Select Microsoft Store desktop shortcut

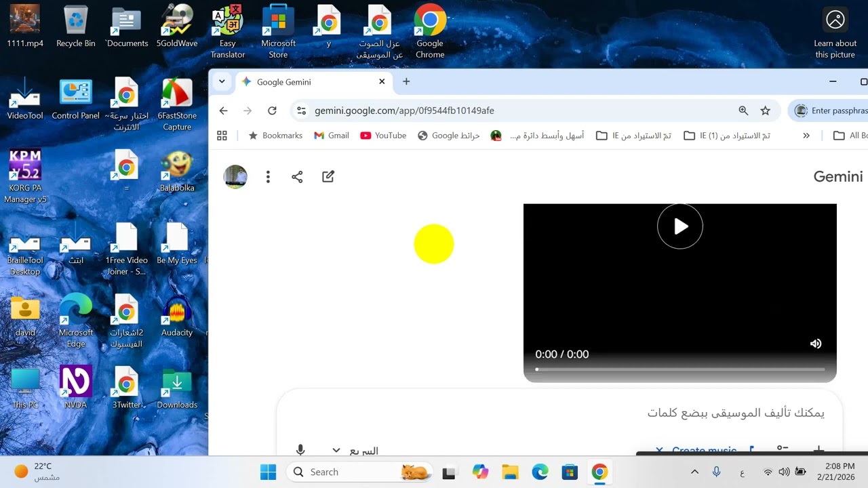278,32
